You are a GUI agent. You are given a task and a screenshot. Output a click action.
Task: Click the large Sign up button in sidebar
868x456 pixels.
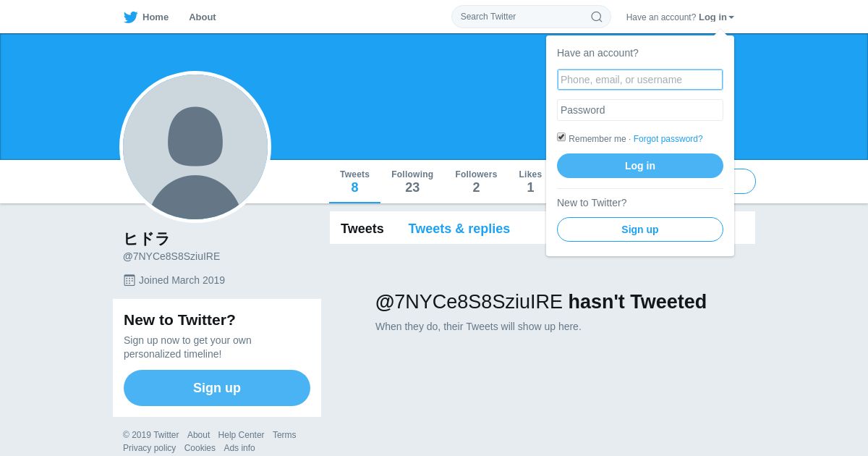tap(217, 388)
